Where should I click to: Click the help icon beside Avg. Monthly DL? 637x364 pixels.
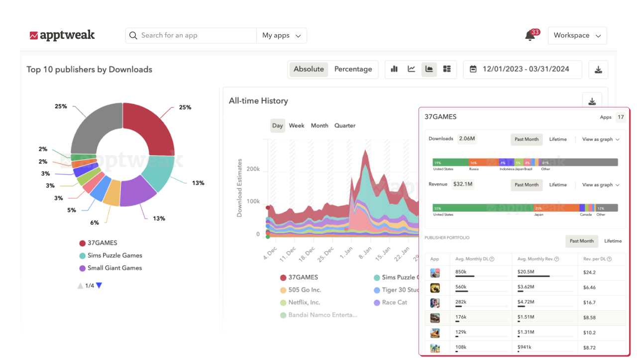[x=492, y=259]
